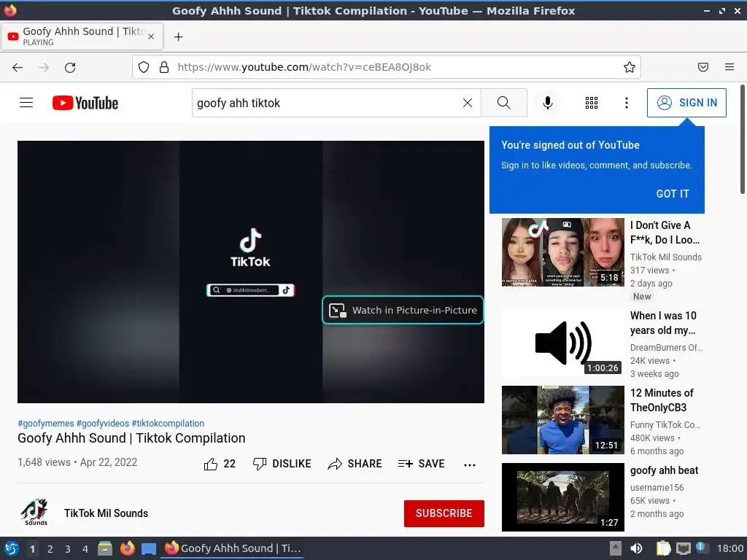
Task: Open the '12 Minutes of TheOnlyCB3' title
Action: [x=662, y=400]
